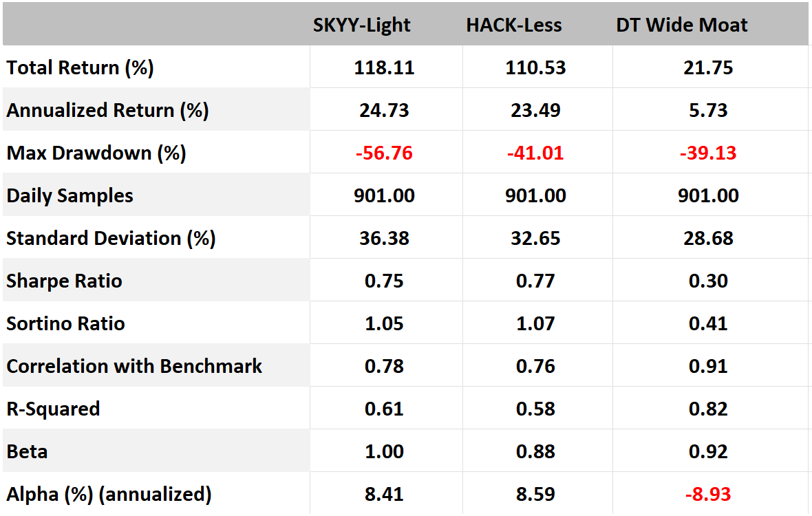Screen dimensions: 812x516
Task: Click the SKYY-Light column header
Action: click(361, 25)
